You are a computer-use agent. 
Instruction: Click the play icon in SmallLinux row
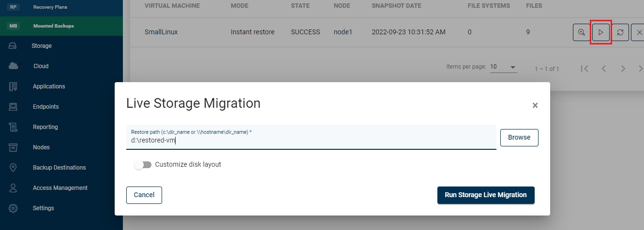click(600, 32)
